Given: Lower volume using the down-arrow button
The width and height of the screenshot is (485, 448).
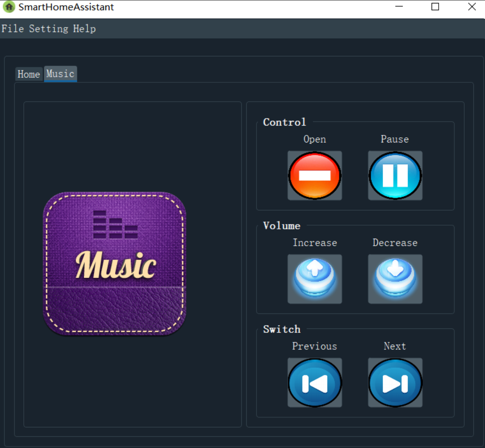Looking at the screenshot, I should pyautogui.click(x=395, y=279).
